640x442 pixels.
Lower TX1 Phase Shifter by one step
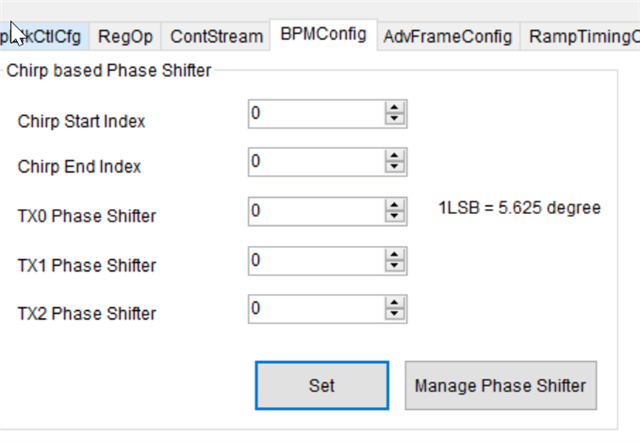click(395, 266)
